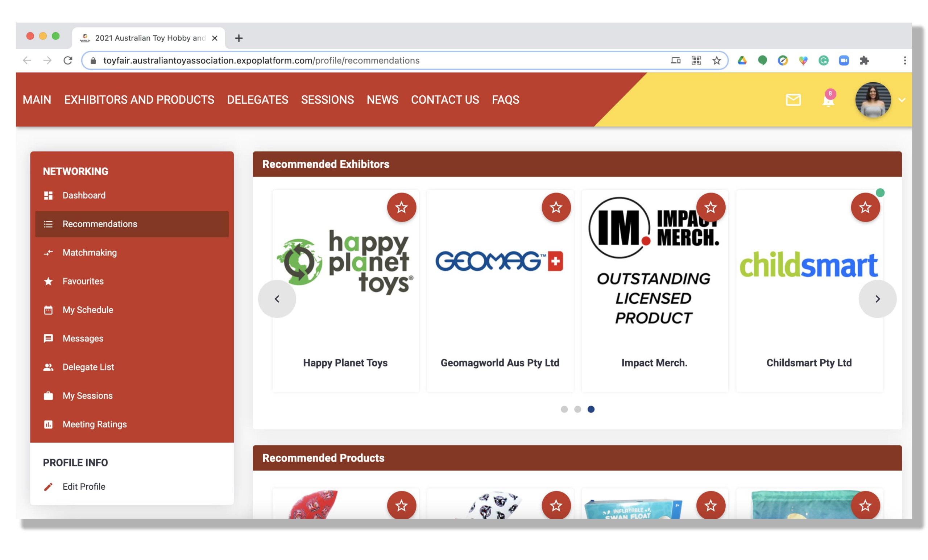Click the Edit Profile pencil icon
Image resolution: width=928 pixels, height=560 pixels.
pyautogui.click(x=48, y=487)
